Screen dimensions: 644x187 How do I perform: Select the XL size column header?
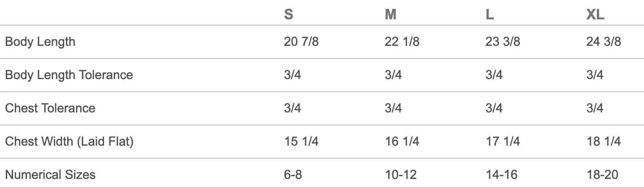tap(595, 15)
